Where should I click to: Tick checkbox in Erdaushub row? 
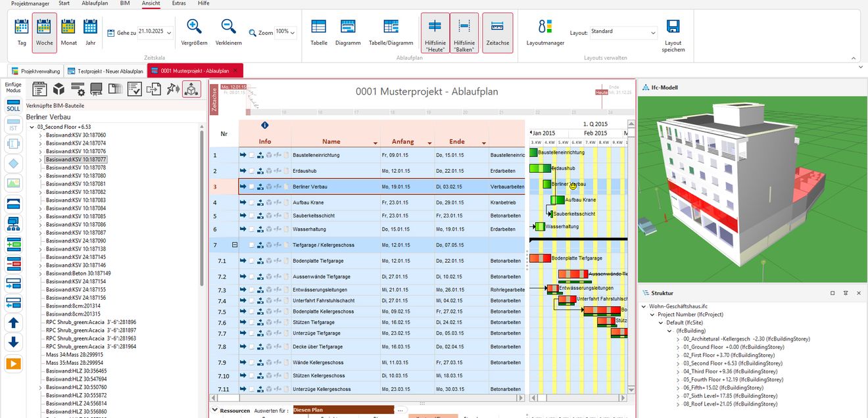251,171
